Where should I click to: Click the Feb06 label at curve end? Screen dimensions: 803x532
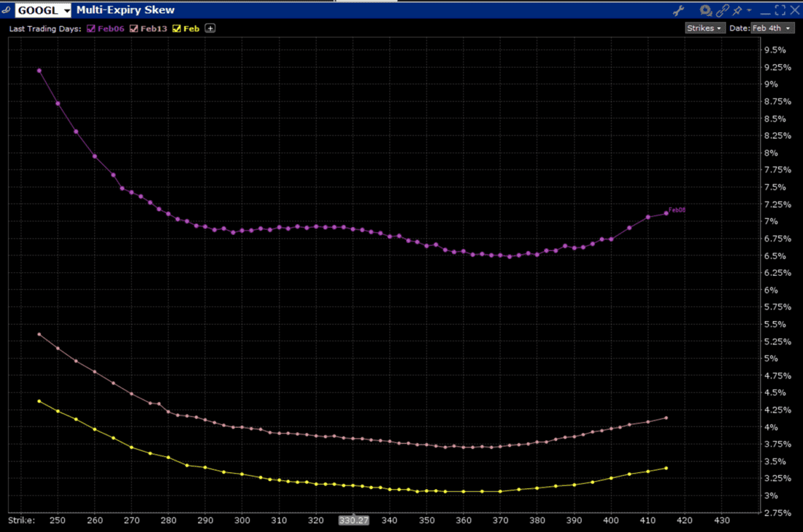(677, 210)
